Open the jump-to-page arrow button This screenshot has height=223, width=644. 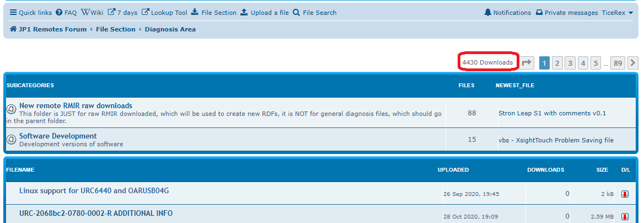click(527, 63)
